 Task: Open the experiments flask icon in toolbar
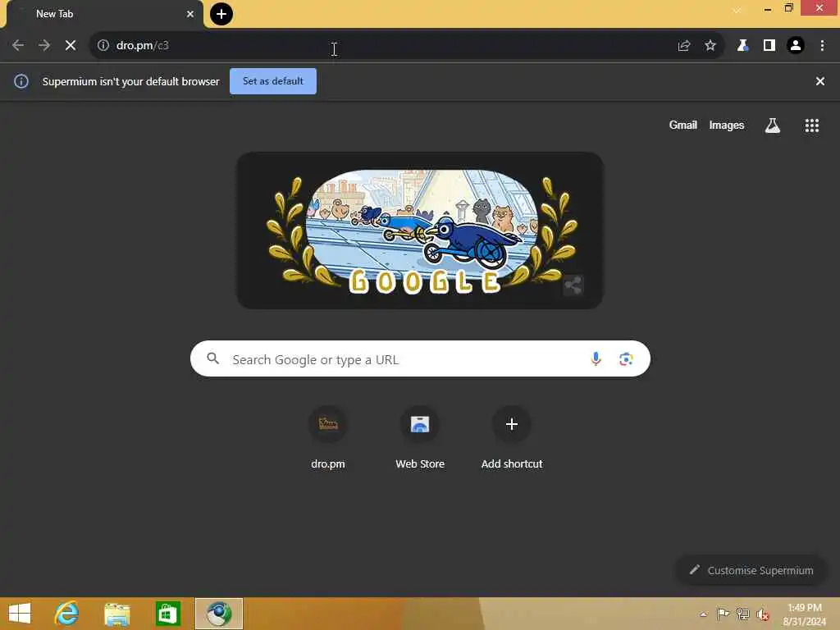pos(742,46)
